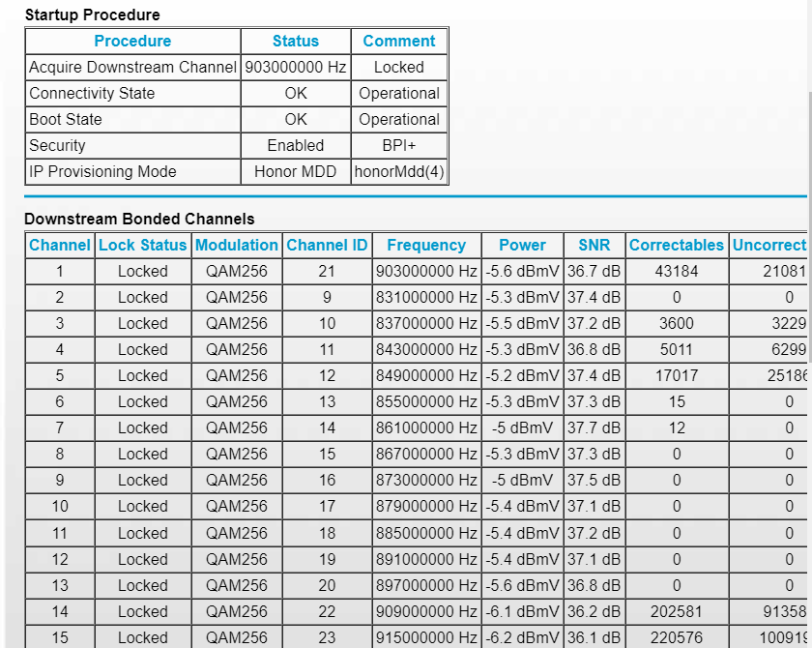Click the 36.7 dB SNR cell
Screen dimensions: 812x648
(x=594, y=271)
